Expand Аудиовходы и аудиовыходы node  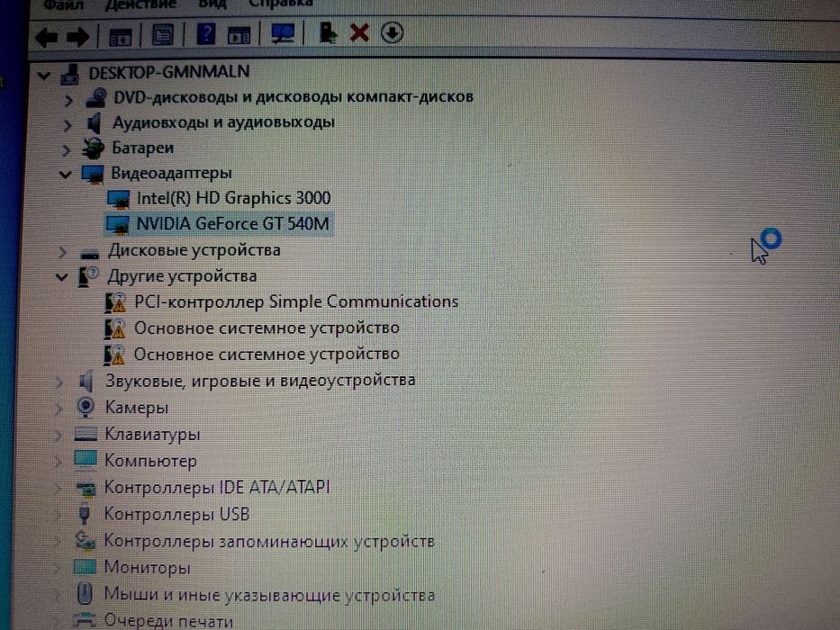tap(67, 125)
